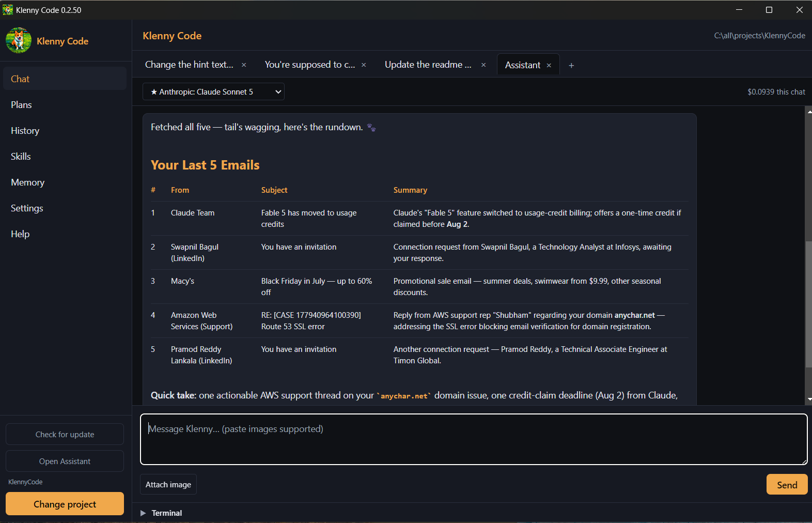The height and width of the screenshot is (523, 812).
Task: Click the scrollbar up arrow
Action: pyautogui.click(x=809, y=111)
